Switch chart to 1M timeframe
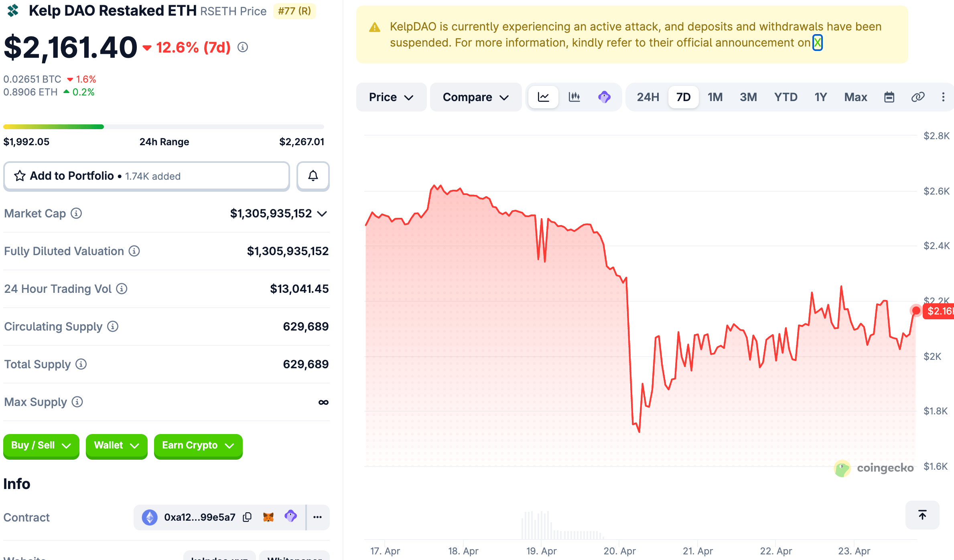The image size is (954, 560). [715, 97]
